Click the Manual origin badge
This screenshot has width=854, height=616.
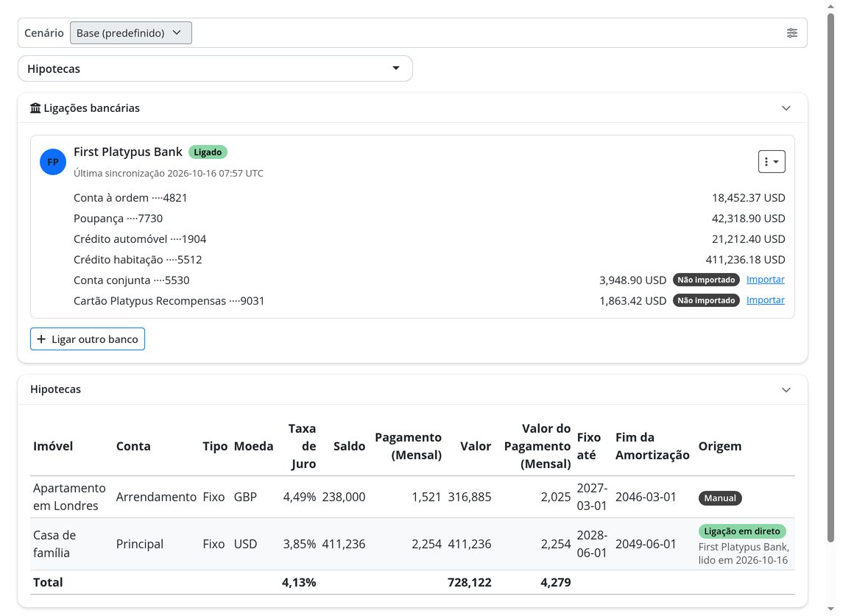coord(720,498)
